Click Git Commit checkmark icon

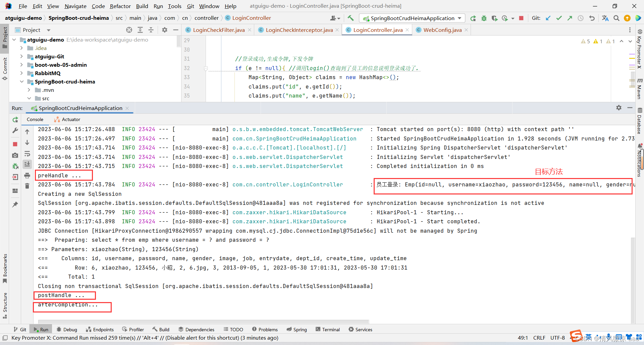pyautogui.click(x=559, y=18)
